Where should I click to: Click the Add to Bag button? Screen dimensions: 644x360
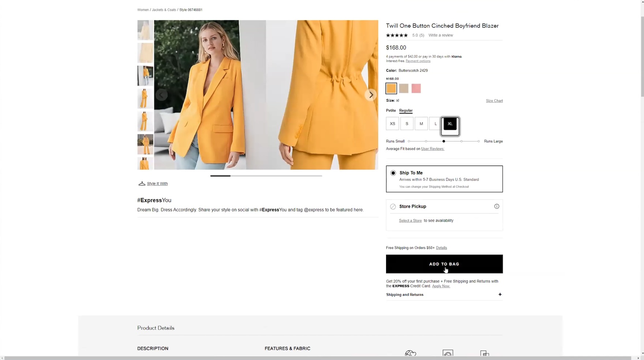coord(444,264)
